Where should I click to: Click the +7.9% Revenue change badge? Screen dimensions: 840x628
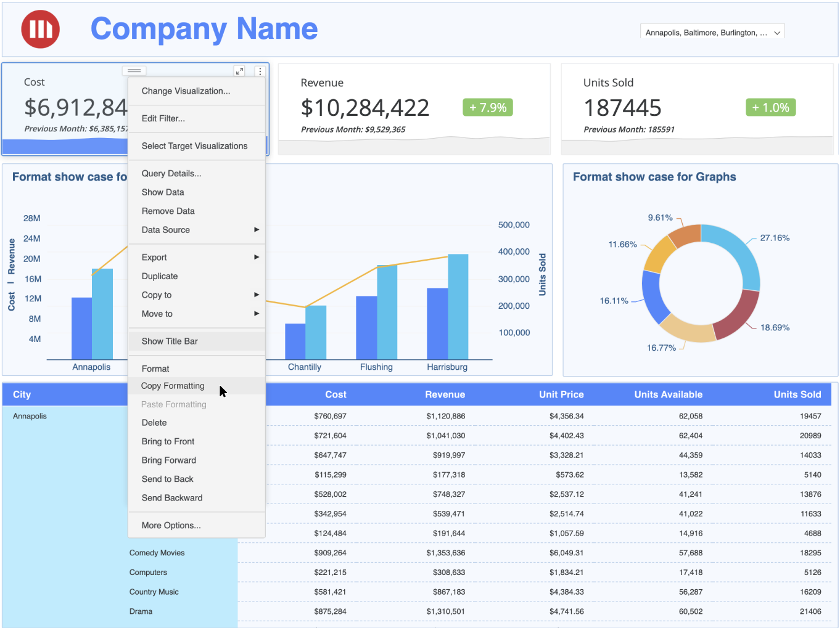(x=487, y=108)
